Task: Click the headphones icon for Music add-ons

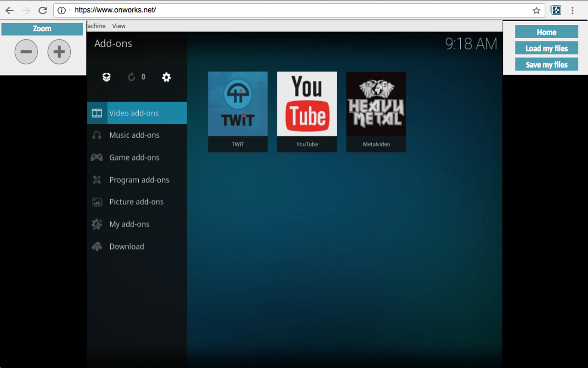Action: [x=97, y=135]
